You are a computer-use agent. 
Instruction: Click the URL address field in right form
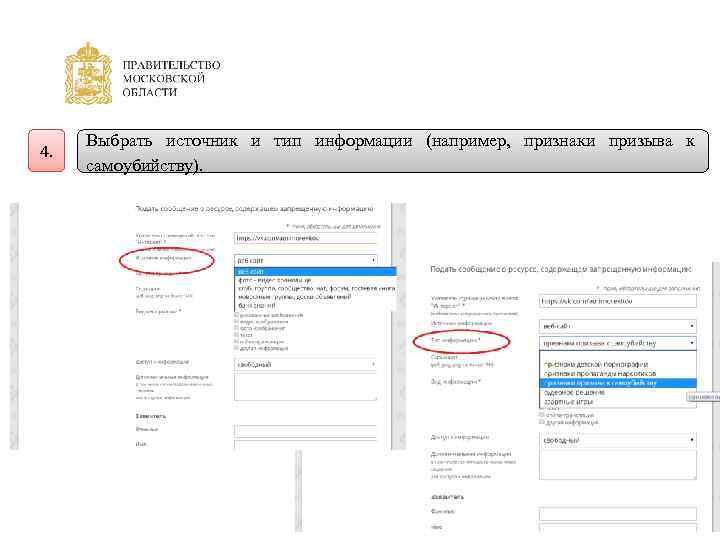point(618,301)
